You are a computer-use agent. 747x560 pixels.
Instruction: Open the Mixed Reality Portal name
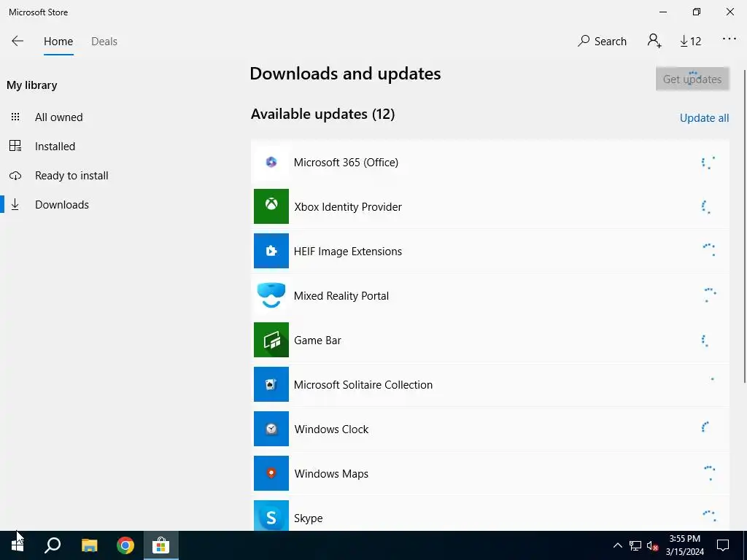[x=341, y=296]
